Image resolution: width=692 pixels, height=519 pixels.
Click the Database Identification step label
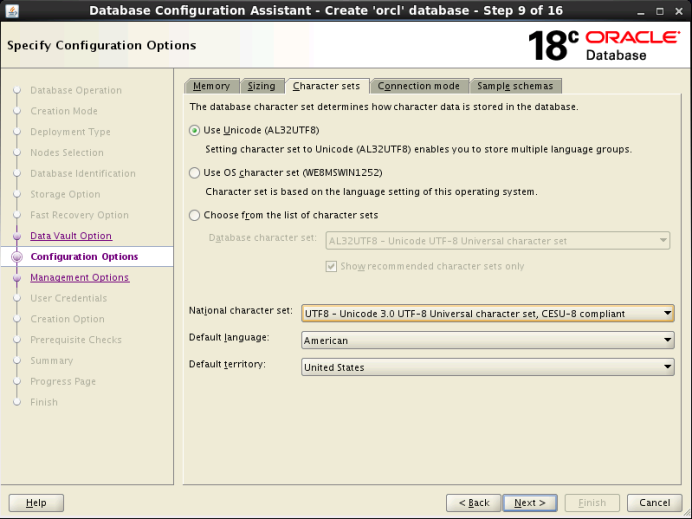point(83,173)
